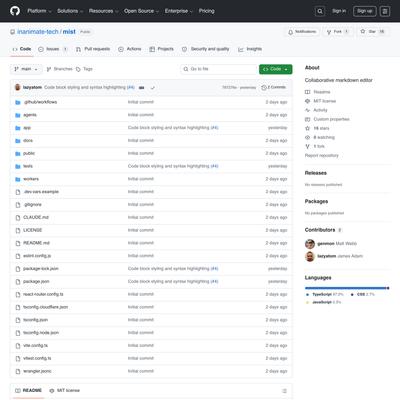Screen dimensions: 400x400
Task: Open the watching count link
Action: point(324,137)
